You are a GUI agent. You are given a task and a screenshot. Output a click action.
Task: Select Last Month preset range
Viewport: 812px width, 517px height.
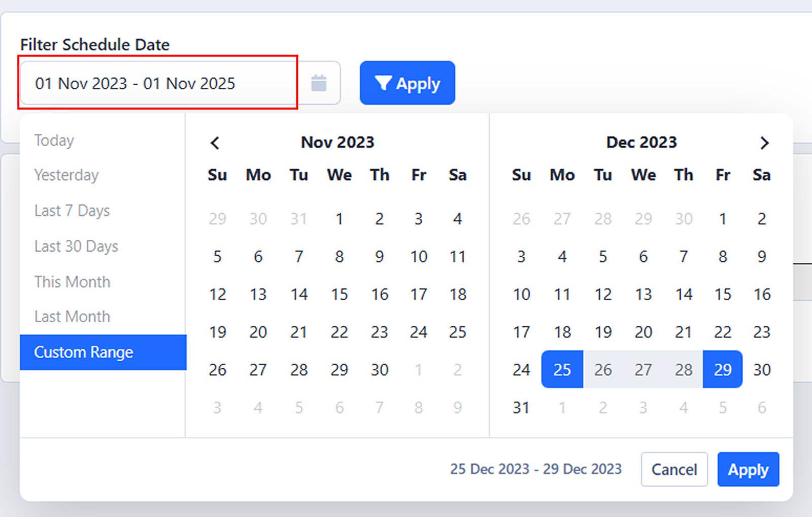(x=72, y=317)
